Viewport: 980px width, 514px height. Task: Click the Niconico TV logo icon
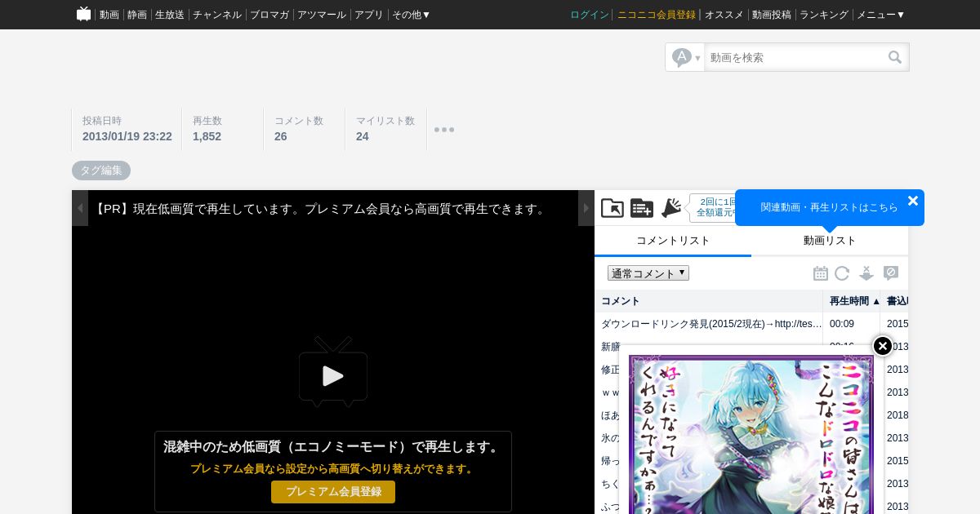point(83,14)
